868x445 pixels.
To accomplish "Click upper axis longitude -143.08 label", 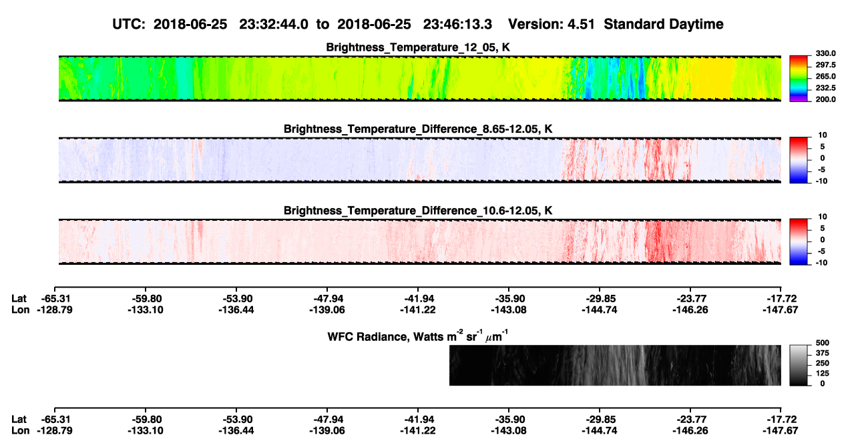I will [x=508, y=310].
